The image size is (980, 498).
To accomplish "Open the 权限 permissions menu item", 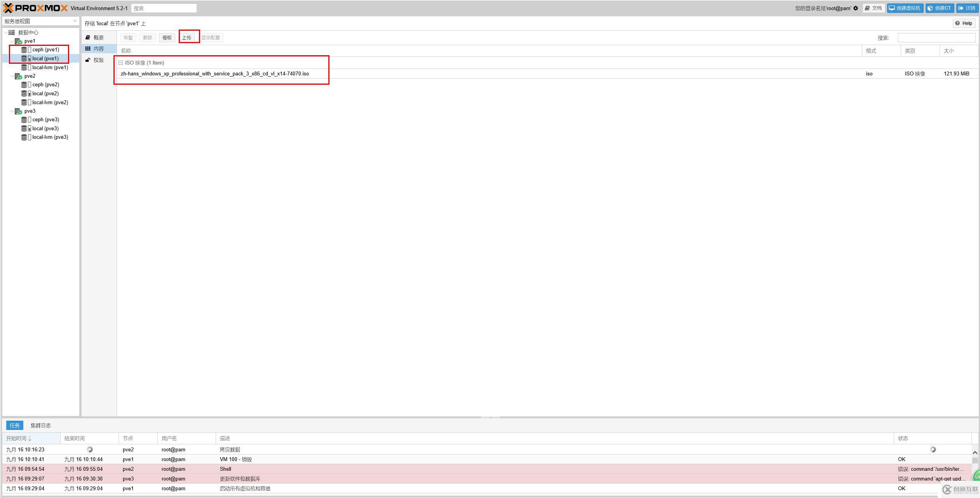I will pos(98,60).
